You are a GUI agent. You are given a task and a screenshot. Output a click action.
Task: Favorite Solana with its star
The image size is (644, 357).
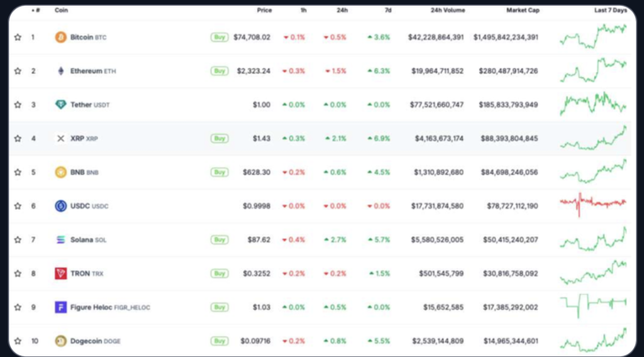tap(18, 239)
